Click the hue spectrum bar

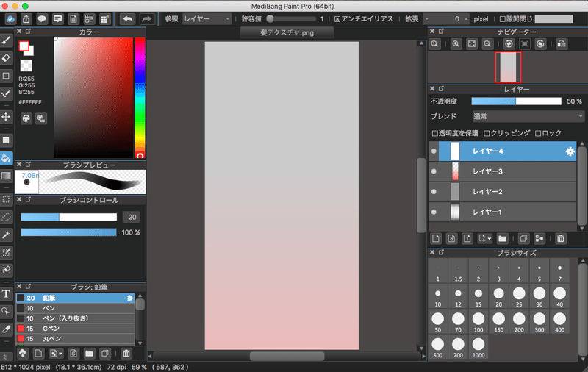pyautogui.click(x=140, y=98)
